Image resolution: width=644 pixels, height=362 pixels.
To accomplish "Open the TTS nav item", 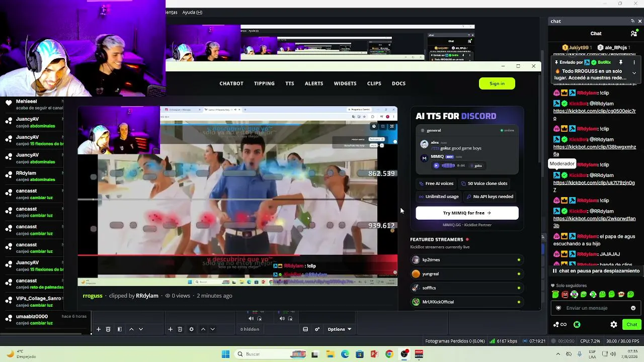I will 290,83.
